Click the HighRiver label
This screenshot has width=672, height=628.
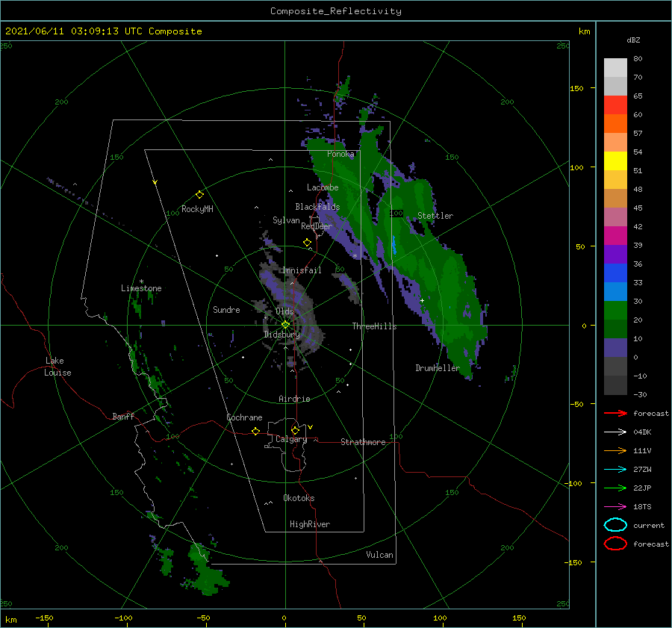click(x=310, y=524)
